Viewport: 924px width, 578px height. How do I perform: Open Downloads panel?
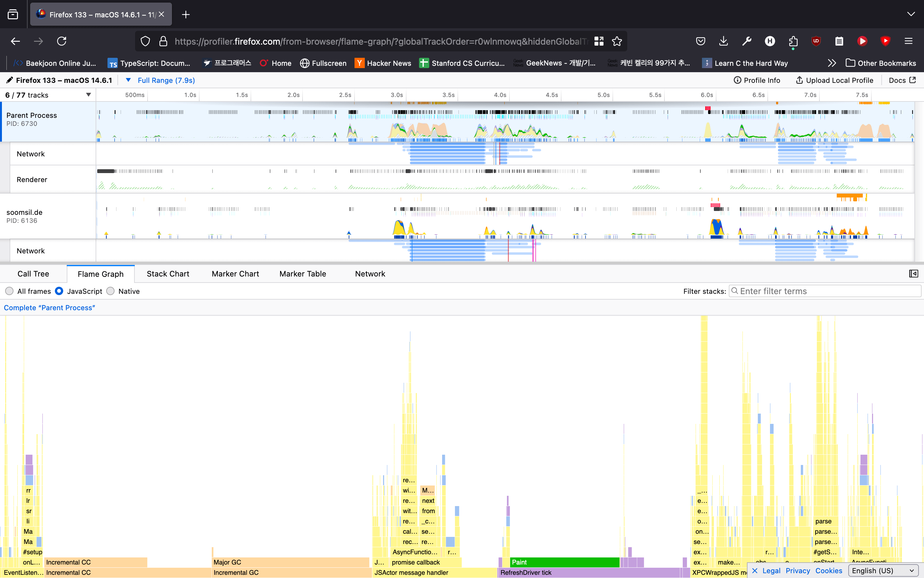pos(723,41)
